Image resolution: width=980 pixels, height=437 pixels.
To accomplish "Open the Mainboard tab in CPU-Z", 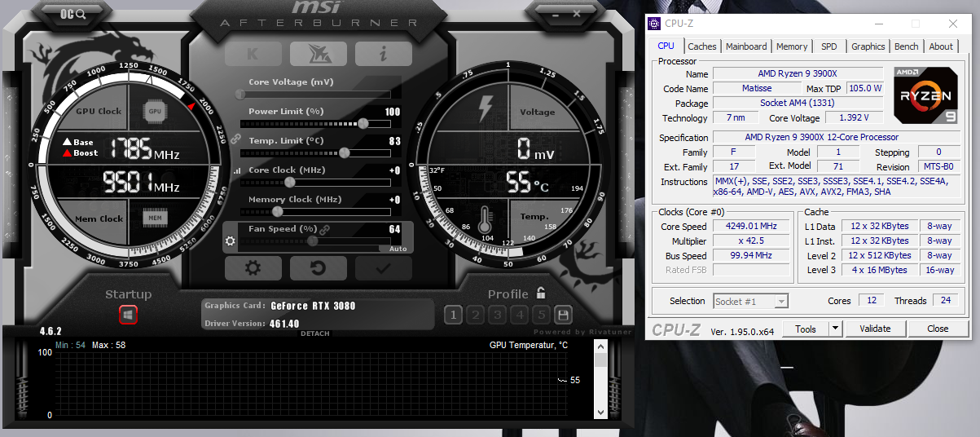I will tap(746, 46).
